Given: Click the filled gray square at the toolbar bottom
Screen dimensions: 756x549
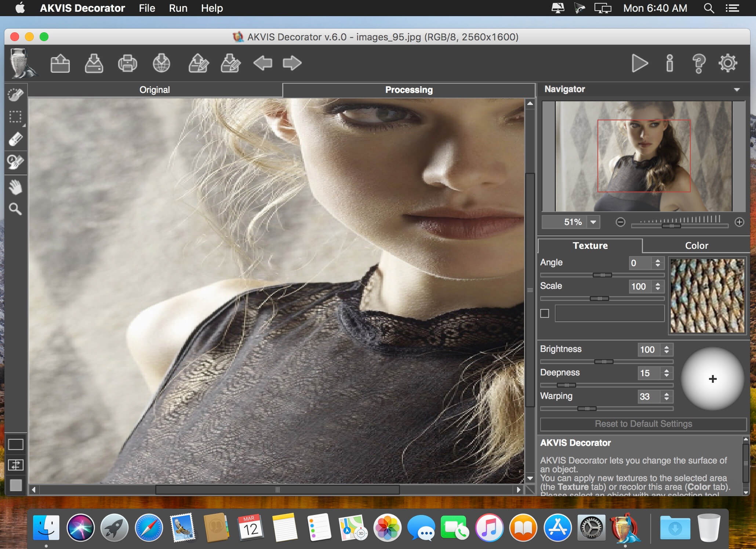Looking at the screenshot, I should (x=16, y=485).
